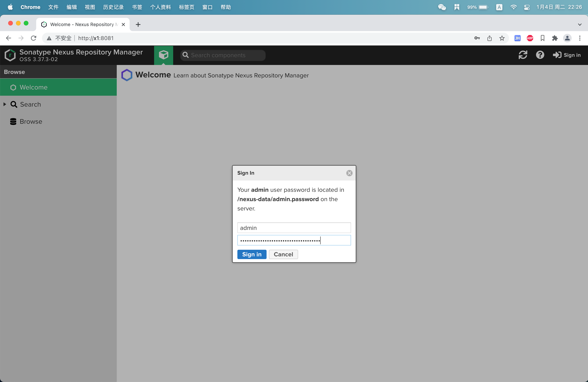The height and width of the screenshot is (382, 588).
Task: Bookmark this page with star icon
Action: point(502,38)
